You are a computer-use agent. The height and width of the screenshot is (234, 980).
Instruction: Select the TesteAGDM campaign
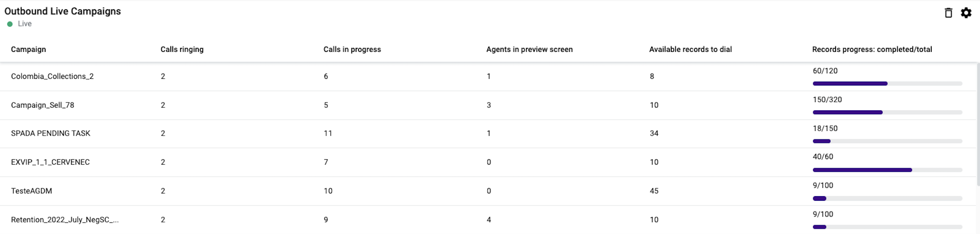point(32,191)
